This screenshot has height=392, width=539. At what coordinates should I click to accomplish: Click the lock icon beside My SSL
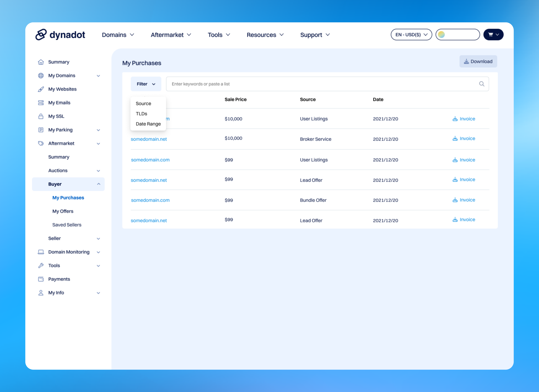coord(41,116)
